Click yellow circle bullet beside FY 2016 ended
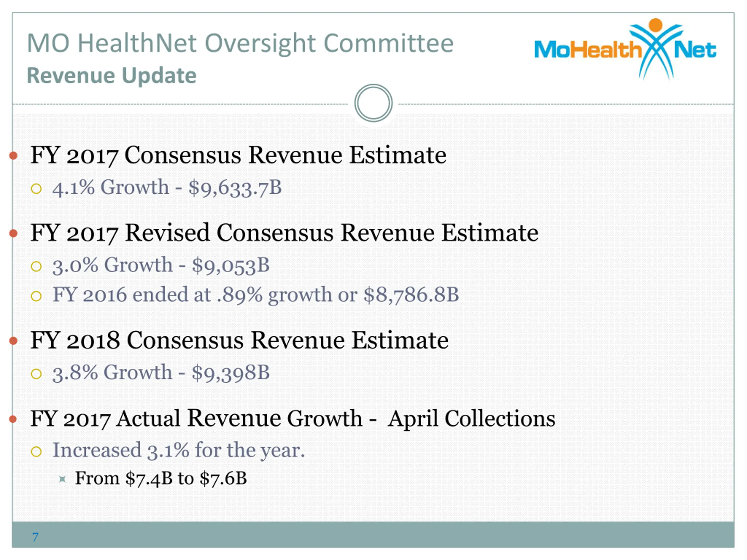Image resolution: width=747 pixels, height=560 pixels. pos(36,296)
